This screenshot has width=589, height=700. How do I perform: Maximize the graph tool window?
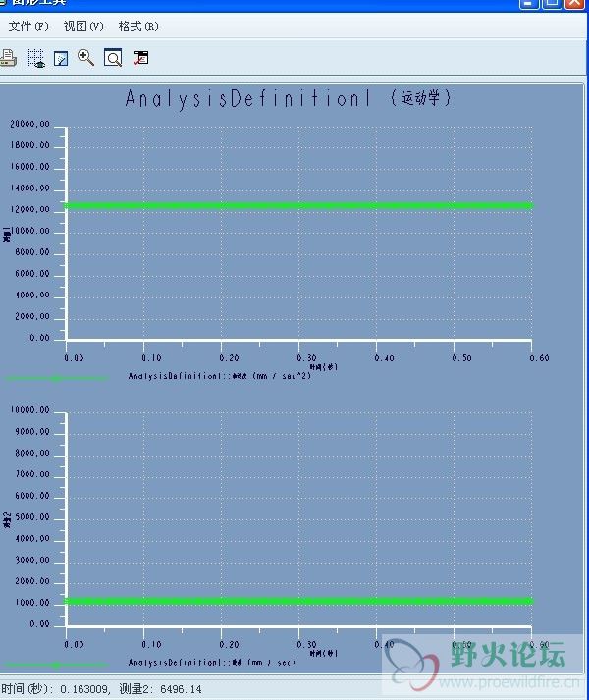552,4
